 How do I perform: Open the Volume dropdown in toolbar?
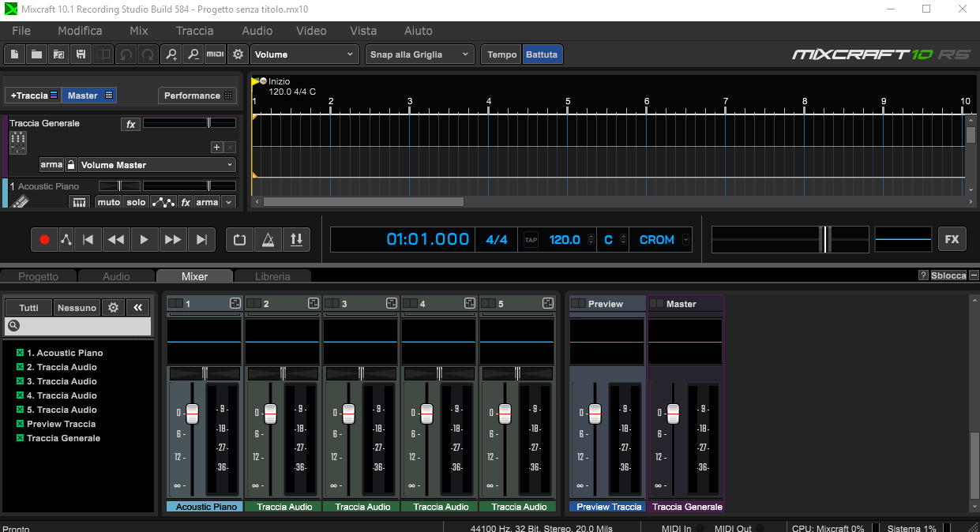point(306,54)
